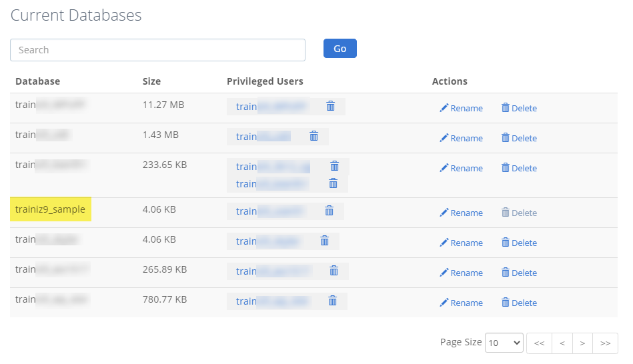Revoke first privileged user in 233.65 KB row

tap(335, 166)
